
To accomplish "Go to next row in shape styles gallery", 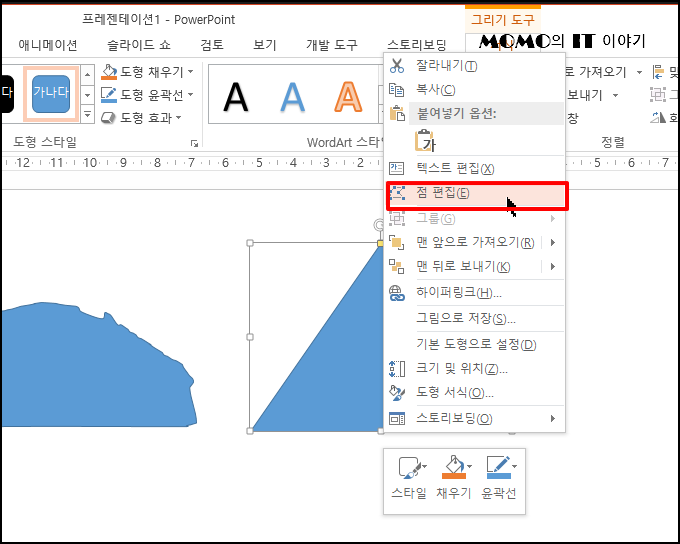I will click(88, 95).
